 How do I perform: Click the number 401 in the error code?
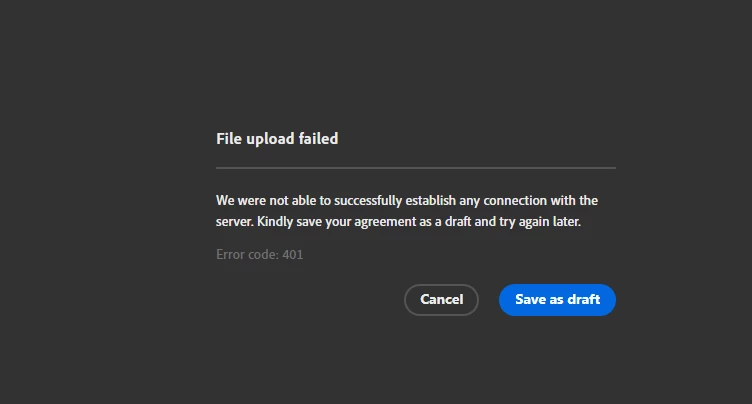point(293,254)
